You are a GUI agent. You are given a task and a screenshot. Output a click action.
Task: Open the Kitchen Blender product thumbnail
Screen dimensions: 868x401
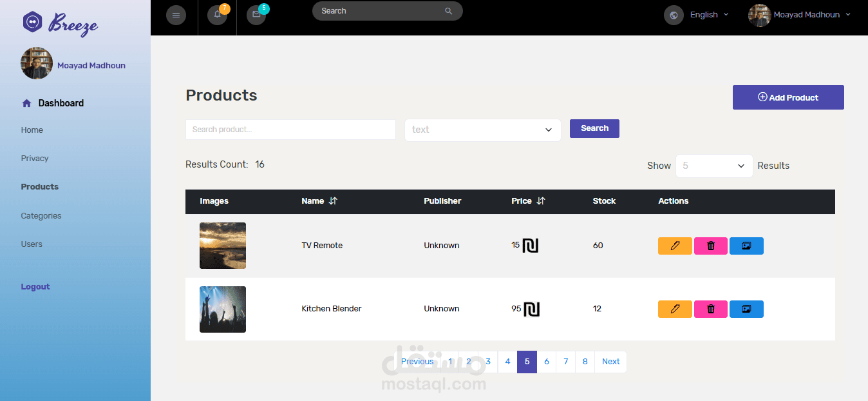point(223,309)
